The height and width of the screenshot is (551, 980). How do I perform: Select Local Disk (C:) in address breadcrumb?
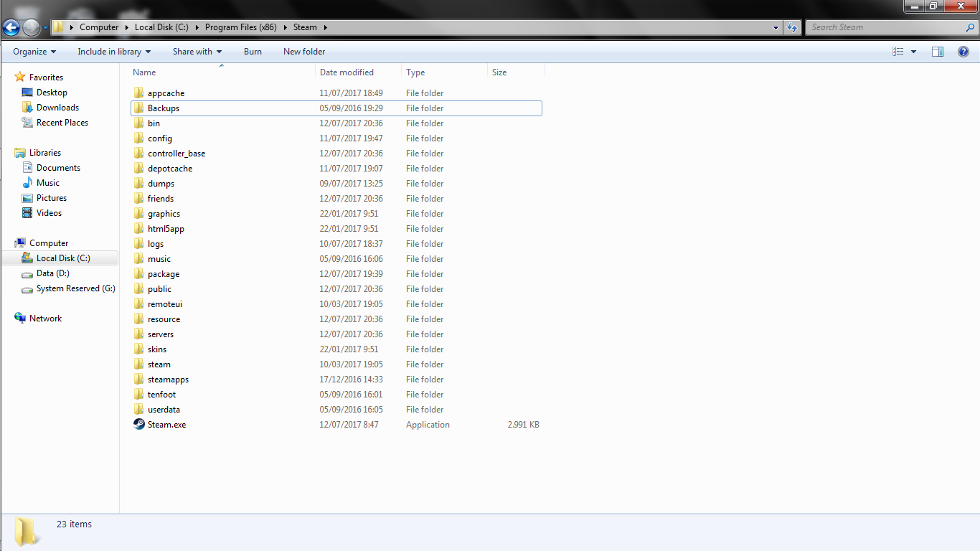tap(161, 27)
